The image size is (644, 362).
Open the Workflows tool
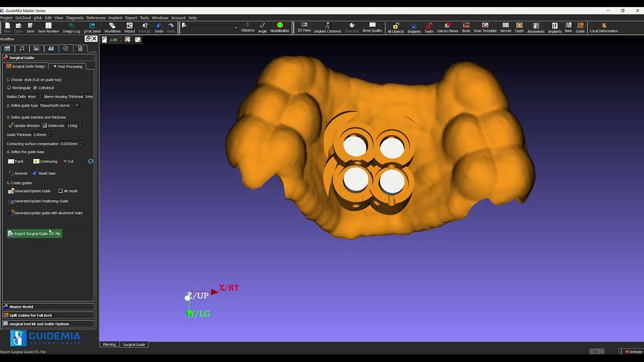tap(112, 28)
